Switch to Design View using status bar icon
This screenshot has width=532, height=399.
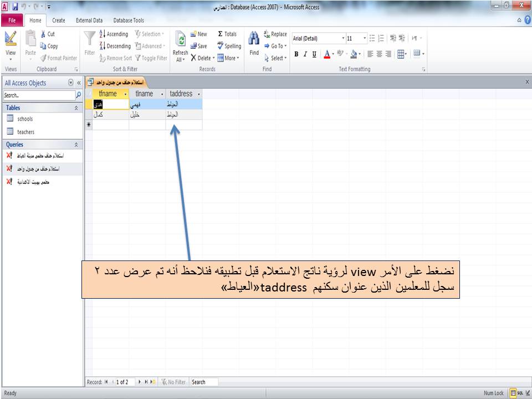[x=527, y=392]
